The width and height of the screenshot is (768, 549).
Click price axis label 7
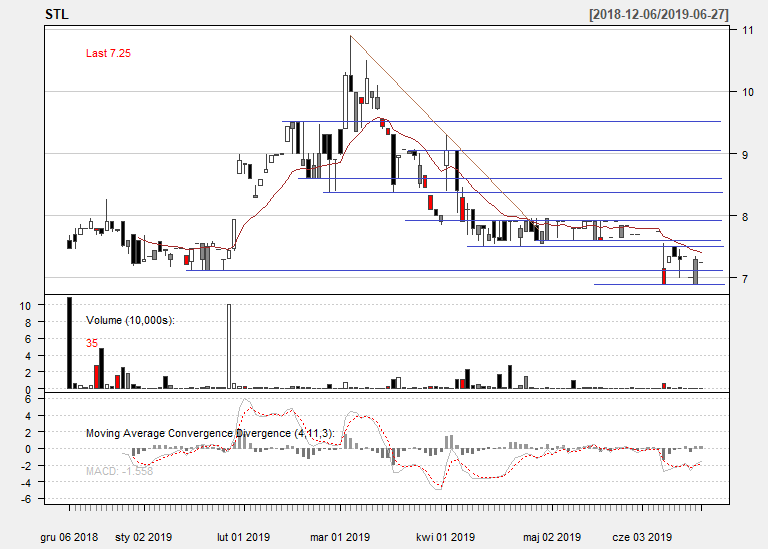(745, 279)
